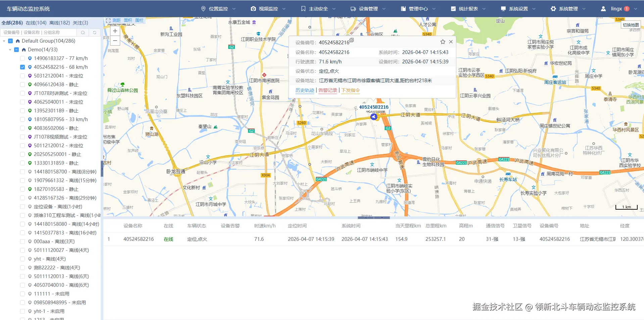Open the 历史轨迹 link in popup
The image size is (644, 320).
(x=305, y=90)
